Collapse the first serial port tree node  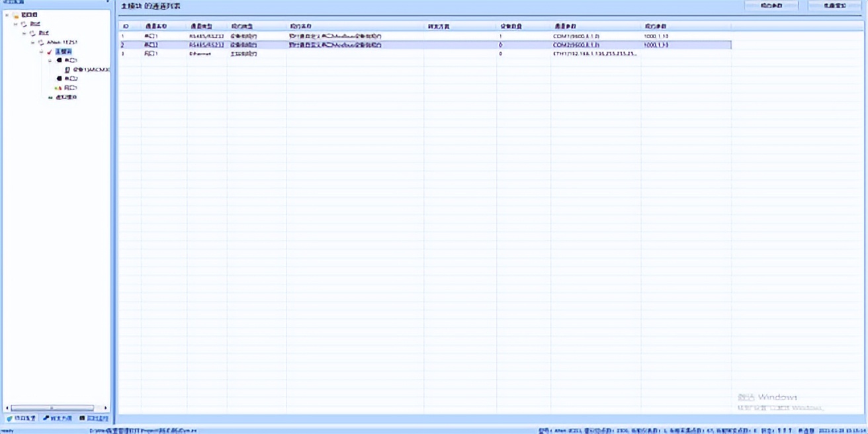coord(50,60)
